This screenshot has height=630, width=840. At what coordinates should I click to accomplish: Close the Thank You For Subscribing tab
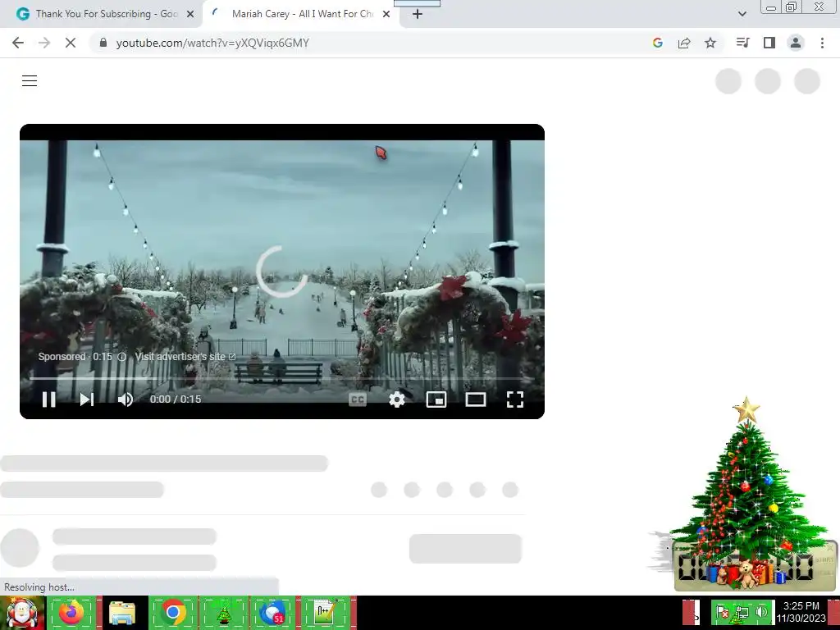(x=190, y=14)
